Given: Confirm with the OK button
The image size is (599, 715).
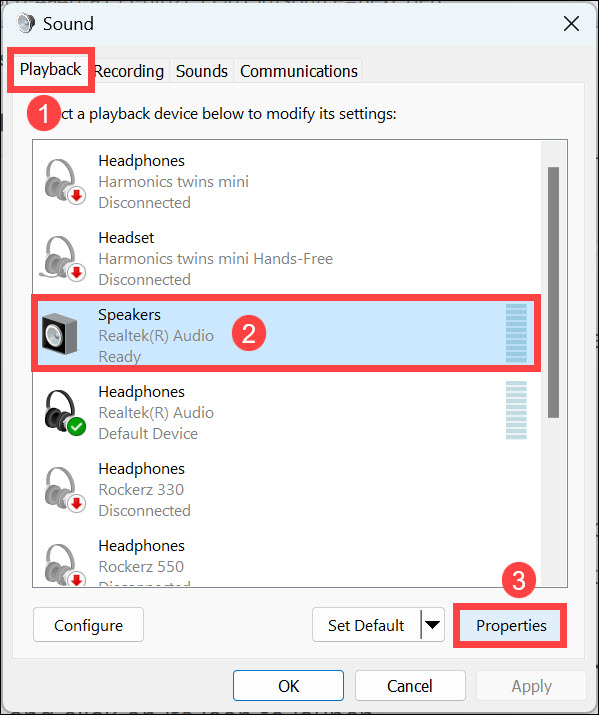Looking at the screenshot, I should (288, 685).
